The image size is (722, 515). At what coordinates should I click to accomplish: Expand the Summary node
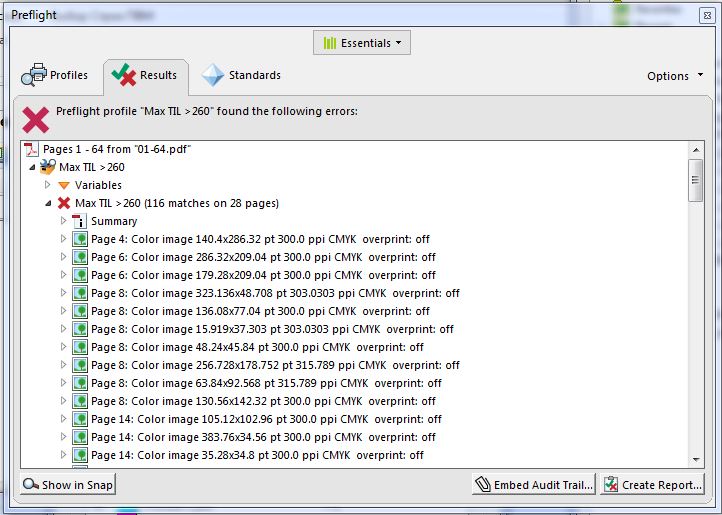pyautogui.click(x=64, y=221)
